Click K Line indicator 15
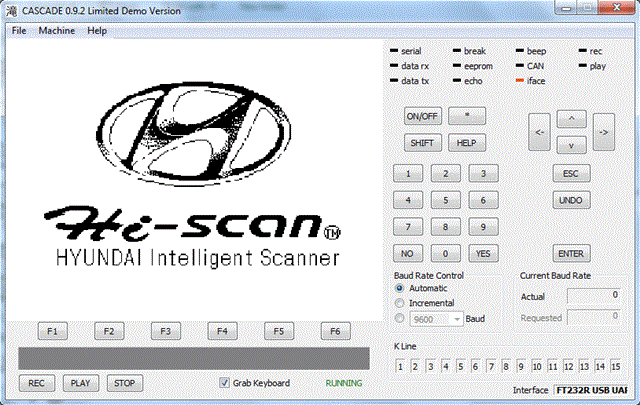Image resolution: width=640 pixels, height=405 pixels. point(616,366)
